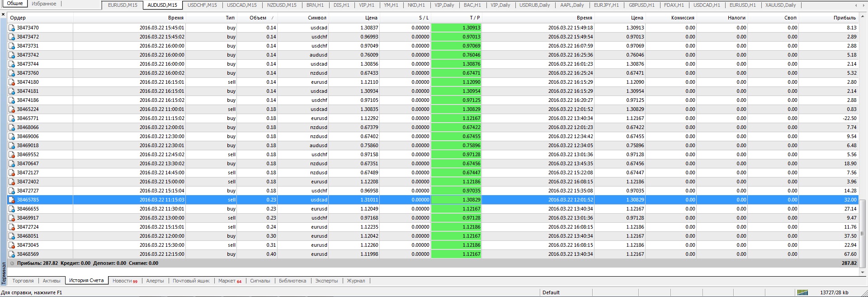Click the order icon for order 38473470
Viewport: 868px width, 297px height.
tap(12, 28)
